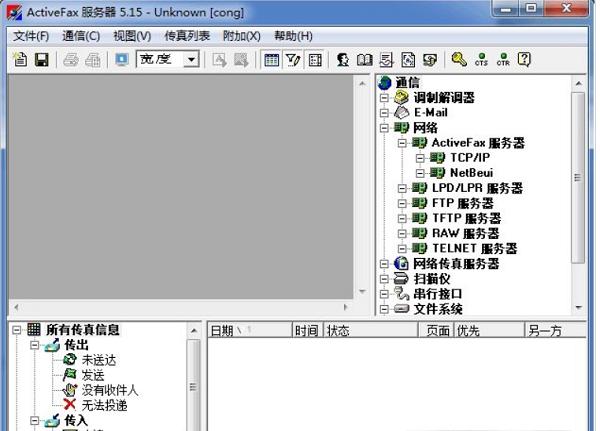The width and height of the screenshot is (600, 431).
Task: Open the user administration head icon
Action: (343, 60)
